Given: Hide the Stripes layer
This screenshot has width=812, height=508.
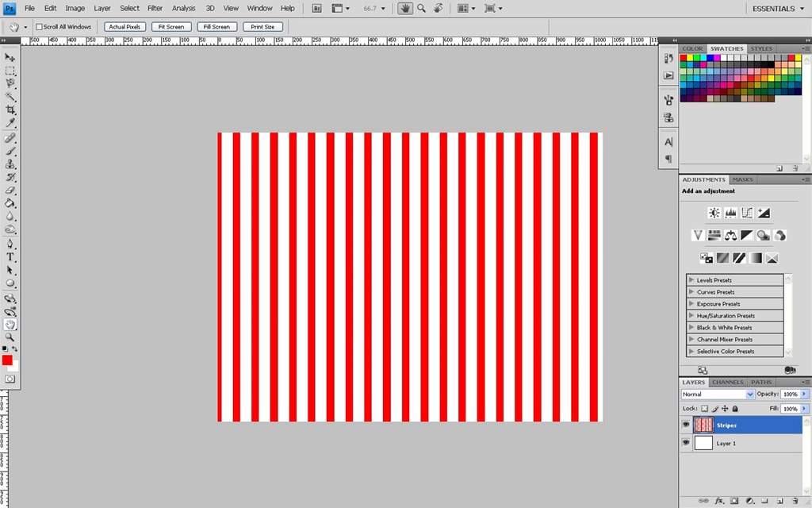Looking at the screenshot, I should tap(686, 425).
